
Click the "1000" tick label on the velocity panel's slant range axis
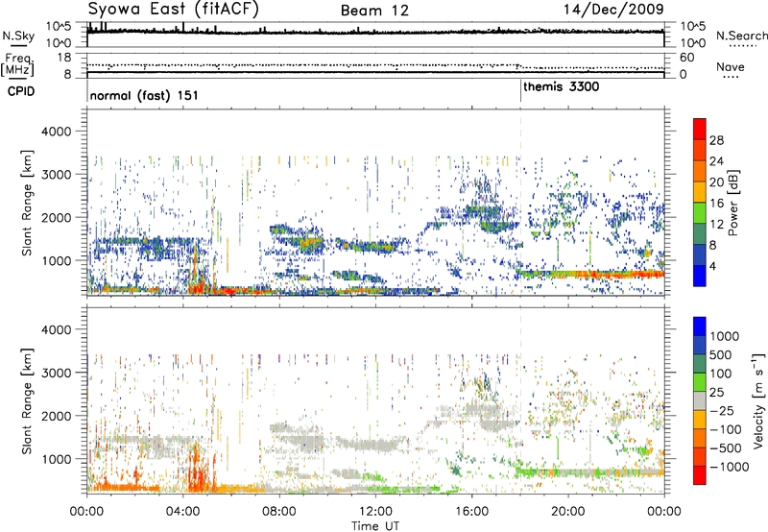click(57, 459)
